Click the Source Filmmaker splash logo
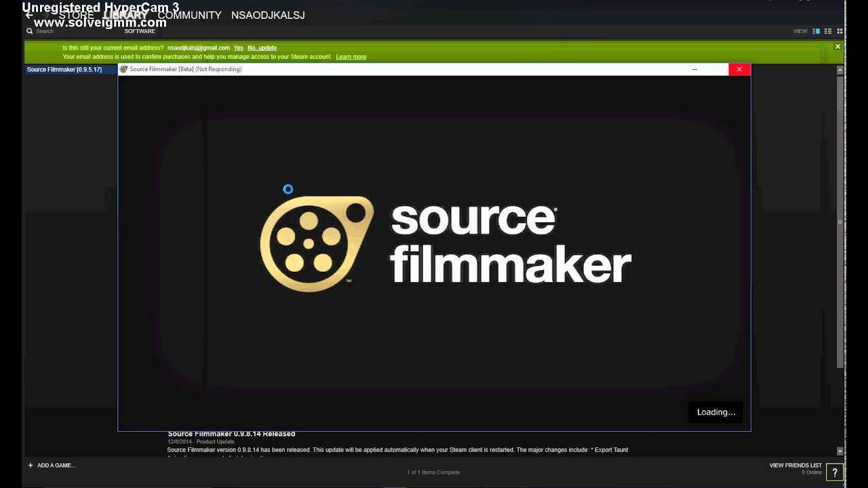This screenshot has height=488, width=868. coord(446,243)
